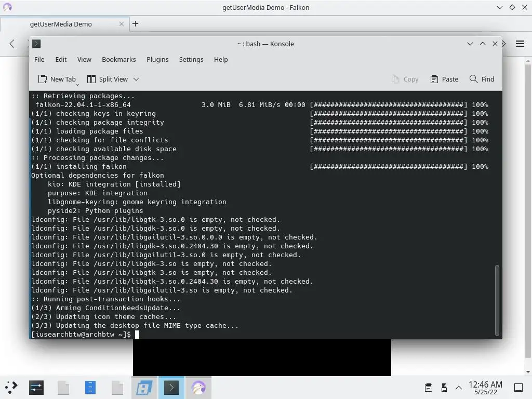The height and width of the screenshot is (399, 532).
Task: Click the '(1/1) installing falkon' line
Action: click(79, 167)
